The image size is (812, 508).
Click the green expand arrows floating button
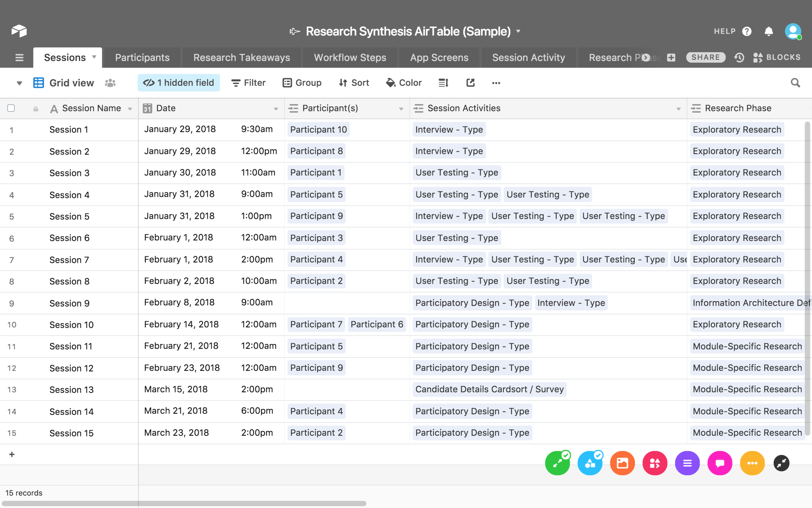(x=558, y=463)
